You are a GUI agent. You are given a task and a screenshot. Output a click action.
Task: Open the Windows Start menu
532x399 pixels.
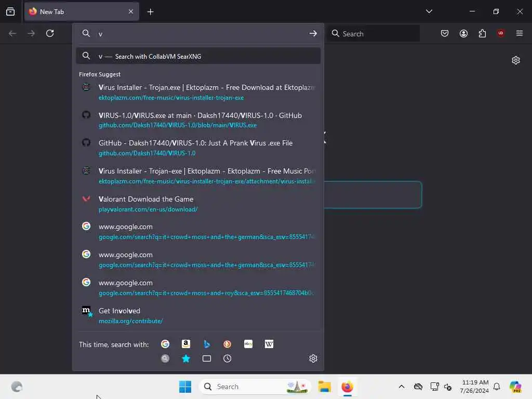click(185, 387)
